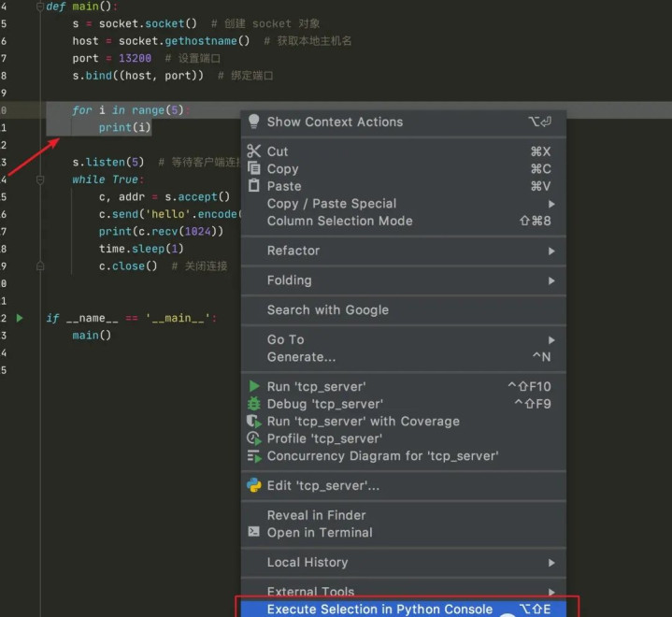Choose Open in Terminal
The image size is (672, 617).
320,532
